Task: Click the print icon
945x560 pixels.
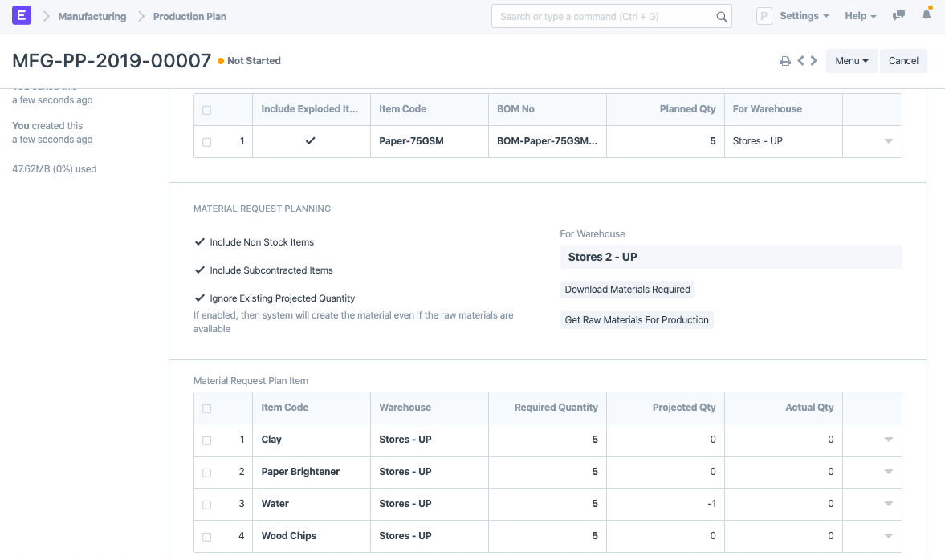Action: (x=785, y=61)
